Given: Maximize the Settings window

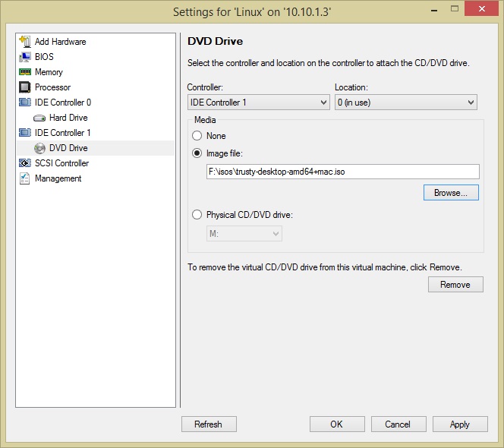Looking at the screenshot, I should [x=455, y=8].
